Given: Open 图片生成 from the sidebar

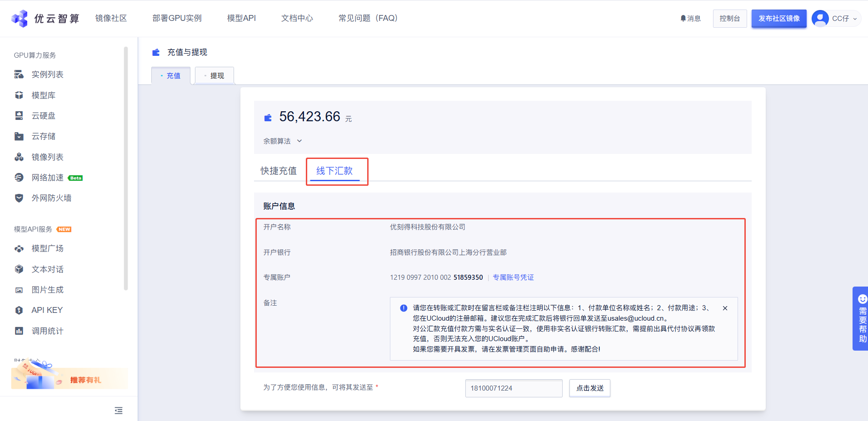Looking at the screenshot, I should coord(47,290).
